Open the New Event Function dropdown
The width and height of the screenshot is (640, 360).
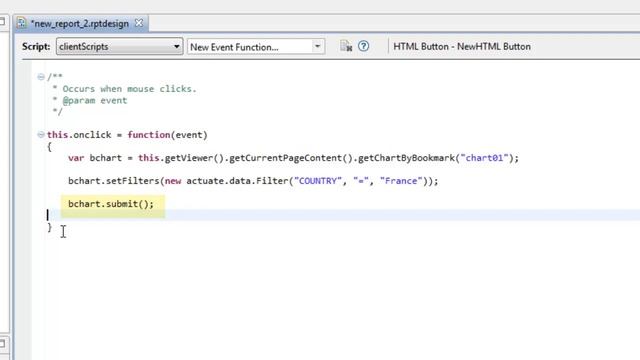pyautogui.click(x=256, y=47)
